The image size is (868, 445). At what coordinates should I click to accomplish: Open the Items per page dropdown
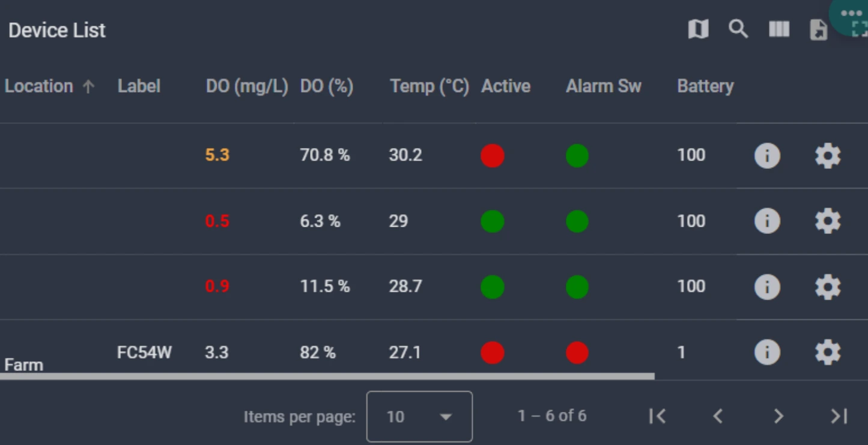(x=419, y=416)
